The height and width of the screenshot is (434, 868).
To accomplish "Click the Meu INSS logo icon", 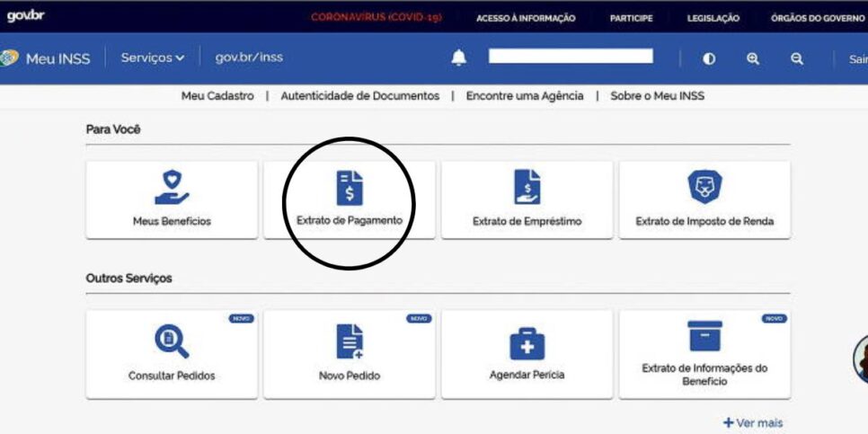I will (9, 58).
